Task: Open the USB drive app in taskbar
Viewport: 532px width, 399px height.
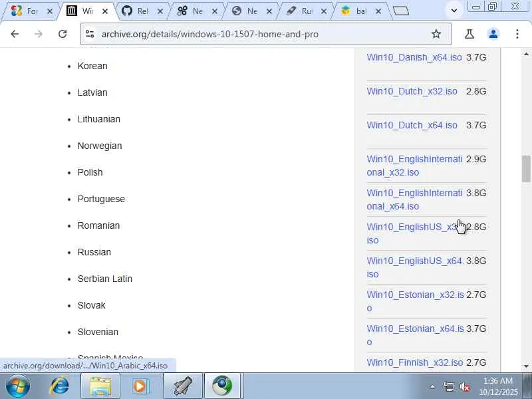Action: [183, 386]
